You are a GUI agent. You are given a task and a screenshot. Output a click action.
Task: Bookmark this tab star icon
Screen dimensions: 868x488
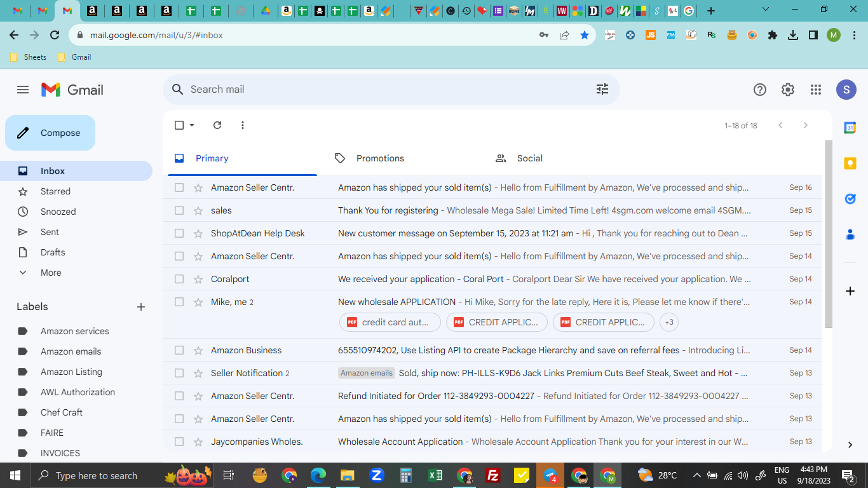tap(585, 36)
